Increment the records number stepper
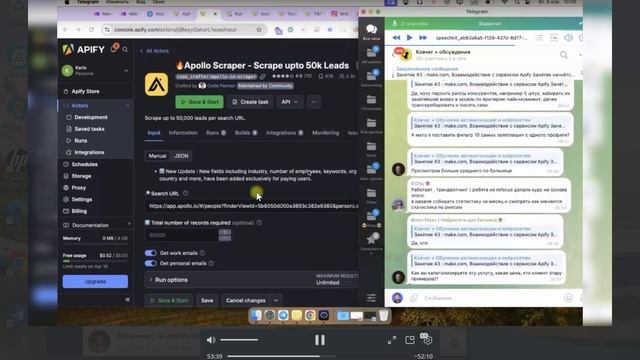The image size is (640, 360). pyautogui.click(x=224, y=232)
